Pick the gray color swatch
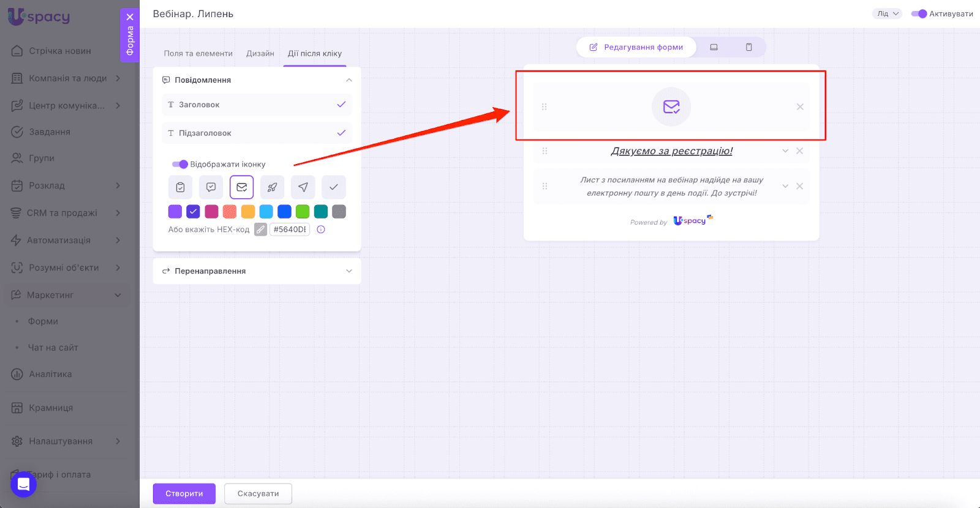The image size is (980, 508). pos(339,212)
